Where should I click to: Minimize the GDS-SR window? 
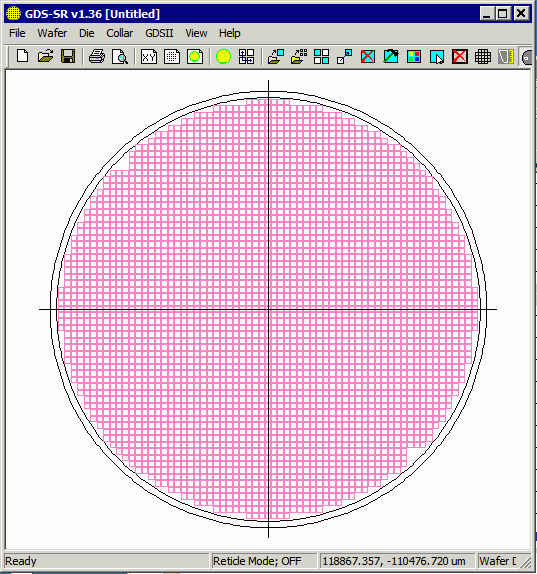pos(486,14)
